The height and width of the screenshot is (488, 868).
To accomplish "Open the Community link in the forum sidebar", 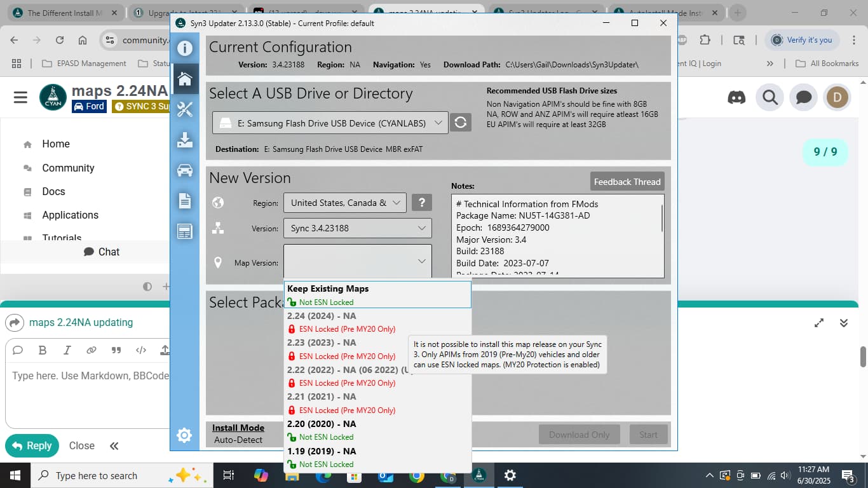I will tap(68, 168).
